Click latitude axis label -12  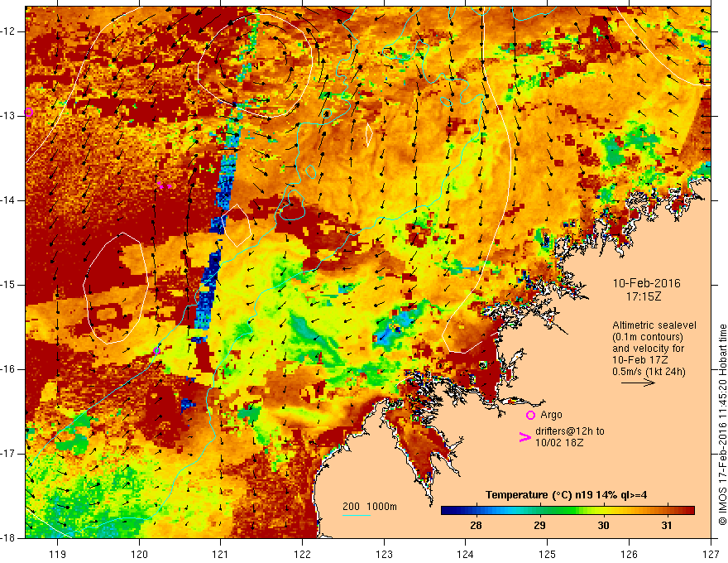point(9,31)
